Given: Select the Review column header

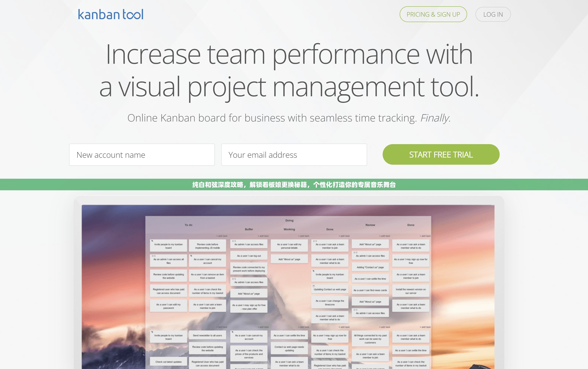Looking at the screenshot, I should pyautogui.click(x=370, y=225).
